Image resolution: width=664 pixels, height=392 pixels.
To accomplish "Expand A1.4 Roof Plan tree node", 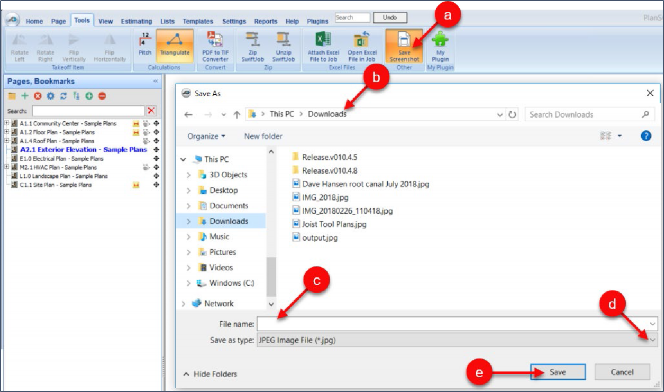I will (7, 141).
